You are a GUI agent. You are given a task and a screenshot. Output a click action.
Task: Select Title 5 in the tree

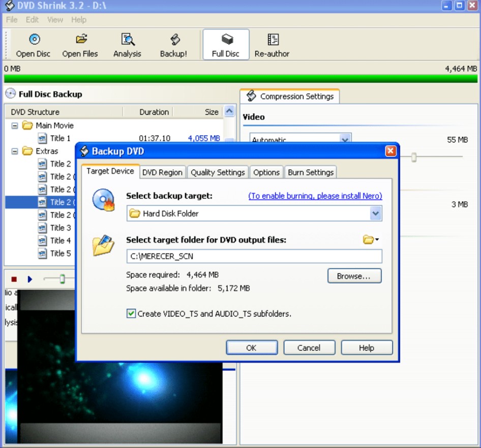click(61, 253)
